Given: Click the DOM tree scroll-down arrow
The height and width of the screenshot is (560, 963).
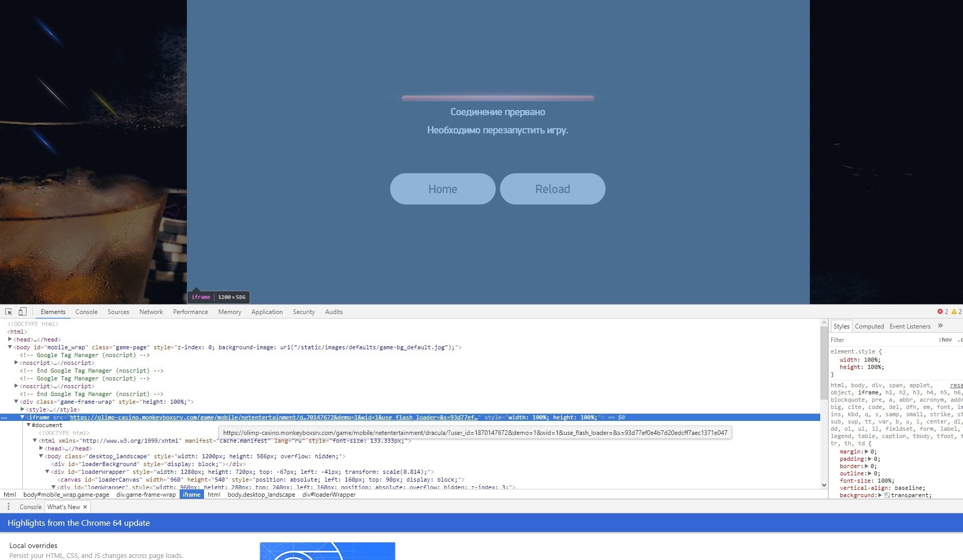Looking at the screenshot, I should click(x=824, y=485).
